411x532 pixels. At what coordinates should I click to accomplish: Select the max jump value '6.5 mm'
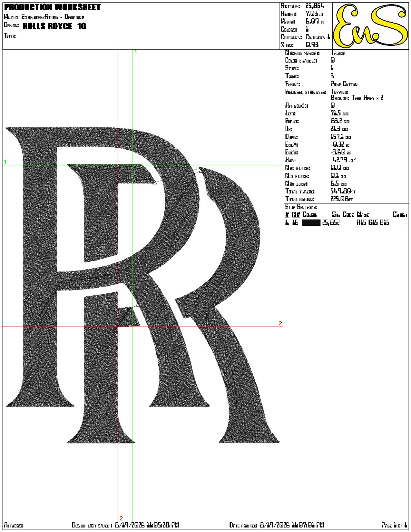click(x=339, y=183)
